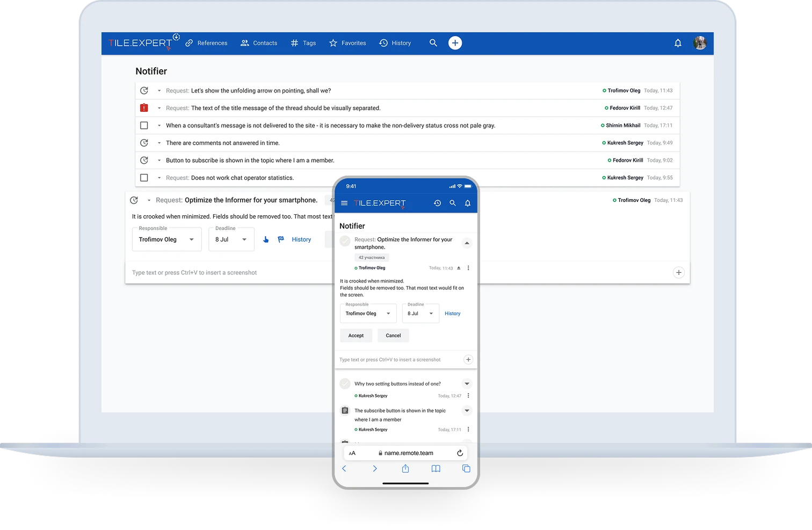Click the notification bell in desktop header
This screenshot has width=812, height=530.
click(x=678, y=43)
